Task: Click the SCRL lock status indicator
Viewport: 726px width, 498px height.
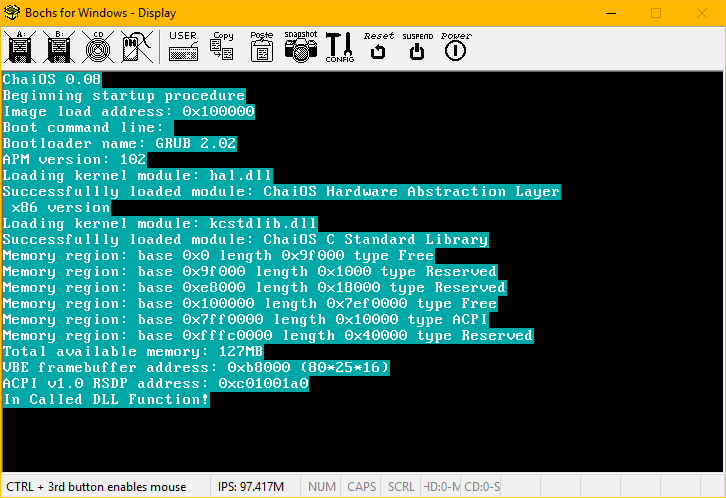Action: point(401,486)
